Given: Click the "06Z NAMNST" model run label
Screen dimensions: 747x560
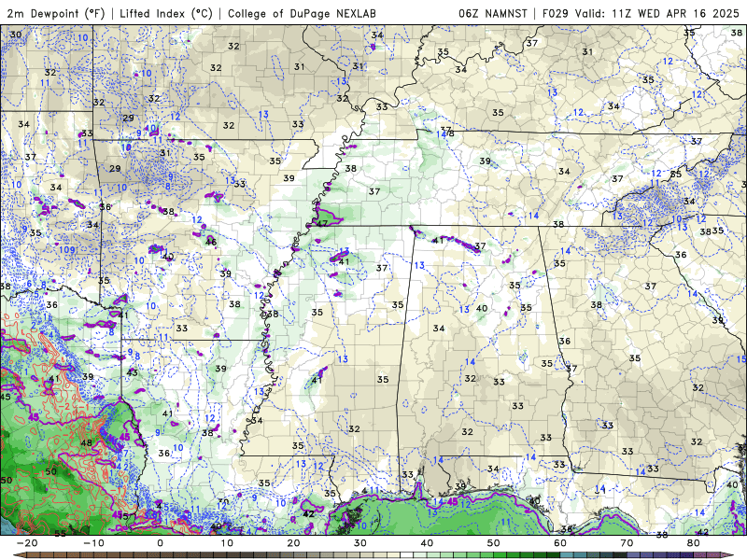Looking at the screenshot, I should [x=493, y=13].
